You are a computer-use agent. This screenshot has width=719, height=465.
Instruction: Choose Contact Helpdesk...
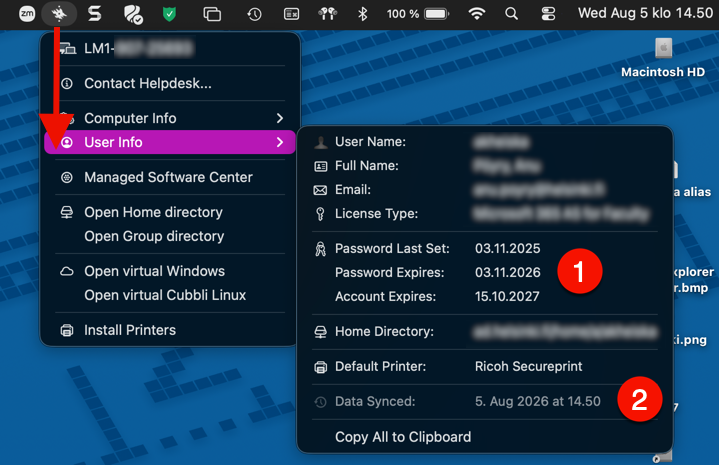[170, 83]
